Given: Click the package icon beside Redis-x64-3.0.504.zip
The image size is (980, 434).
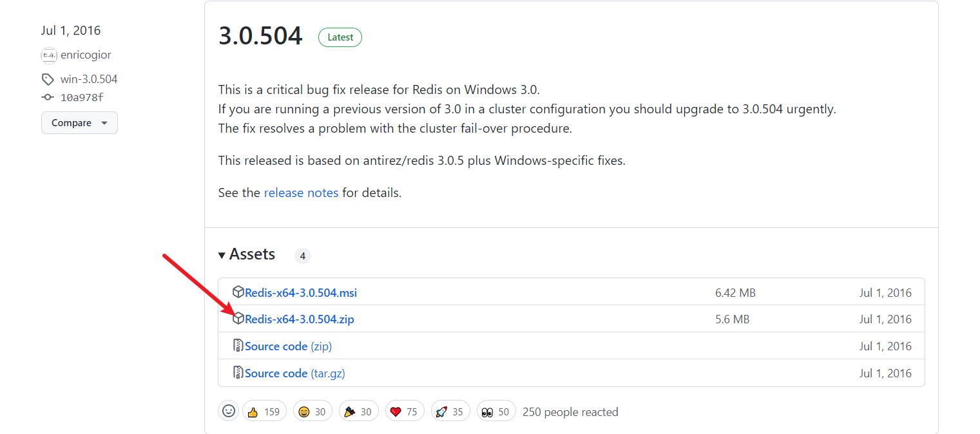Looking at the screenshot, I should click(x=238, y=318).
